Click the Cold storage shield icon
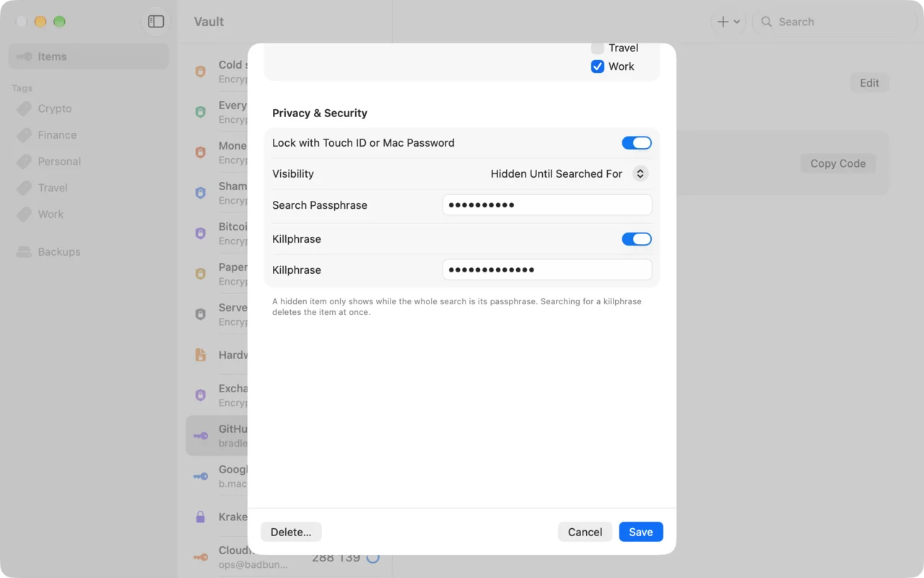 click(201, 72)
